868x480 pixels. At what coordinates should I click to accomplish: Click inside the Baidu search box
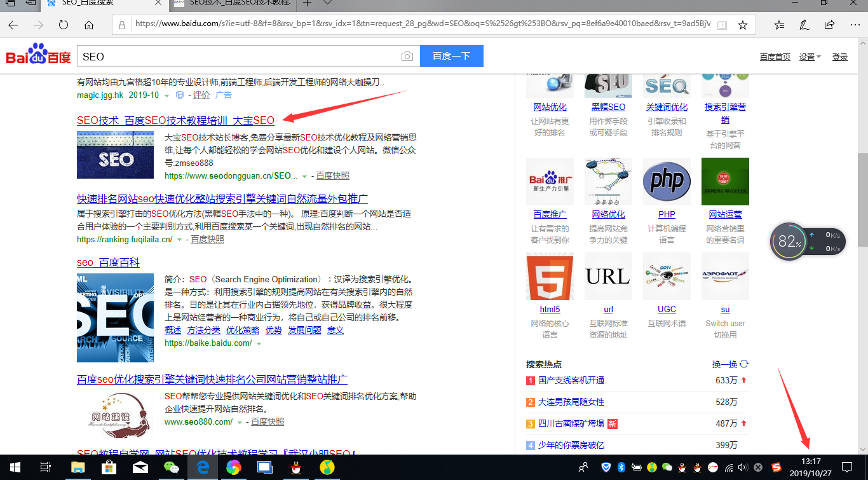pos(238,56)
